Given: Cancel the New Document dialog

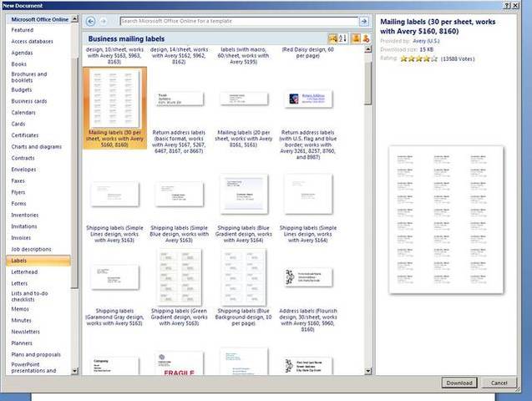Looking at the screenshot, I should [499, 383].
